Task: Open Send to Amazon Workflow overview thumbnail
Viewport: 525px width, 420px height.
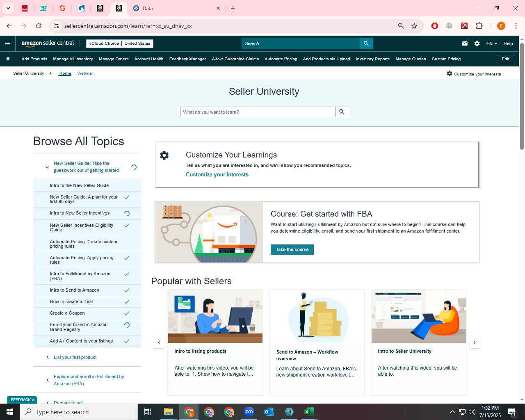Action: click(x=317, y=316)
